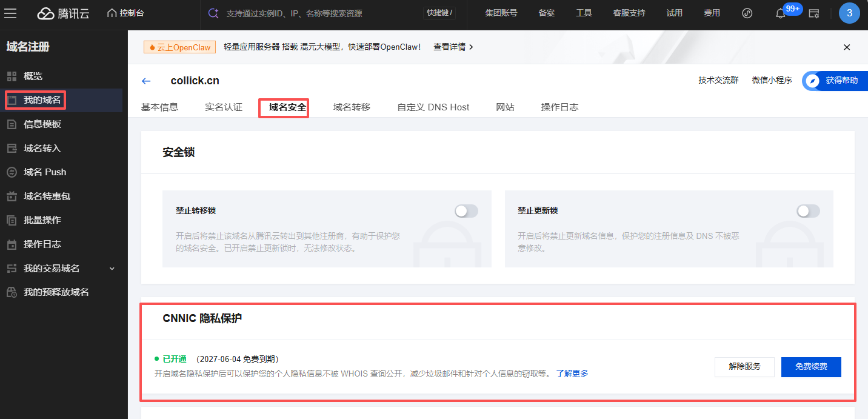Open the console home icon
This screenshot has width=868, height=419.
[x=112, y=13]
